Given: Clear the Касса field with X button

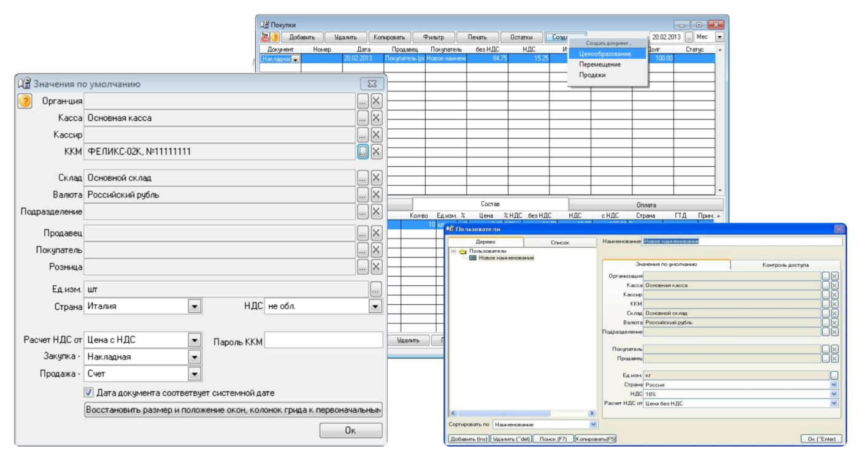Looking at the screenshot, I should pos(376,118).
